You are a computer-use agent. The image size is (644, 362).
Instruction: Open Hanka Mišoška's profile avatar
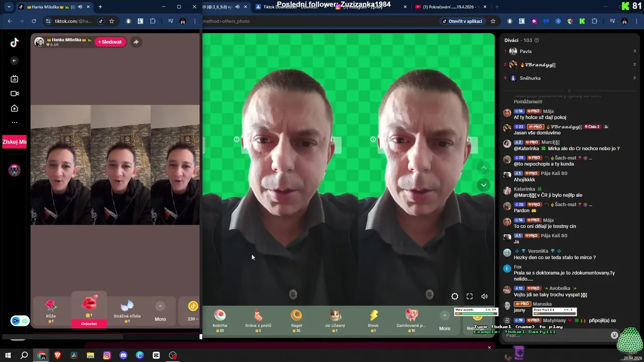pos(39,42)
